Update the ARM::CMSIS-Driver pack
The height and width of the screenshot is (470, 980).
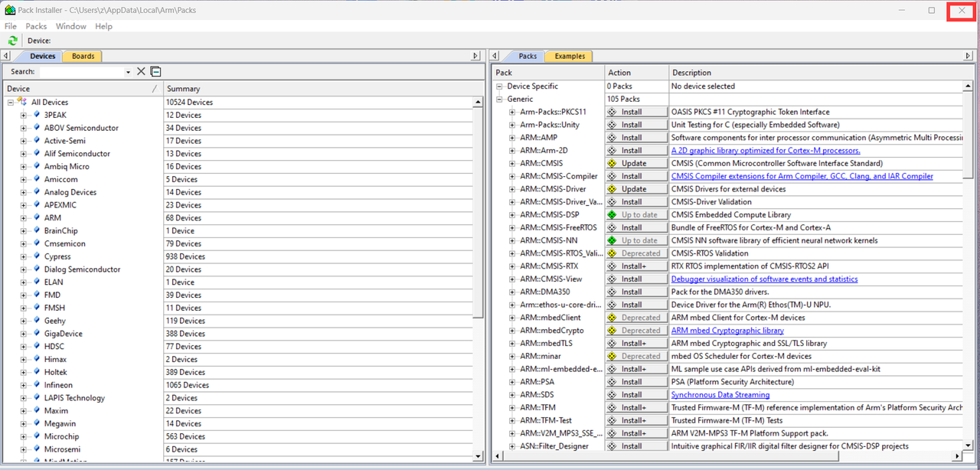(637, 189)
